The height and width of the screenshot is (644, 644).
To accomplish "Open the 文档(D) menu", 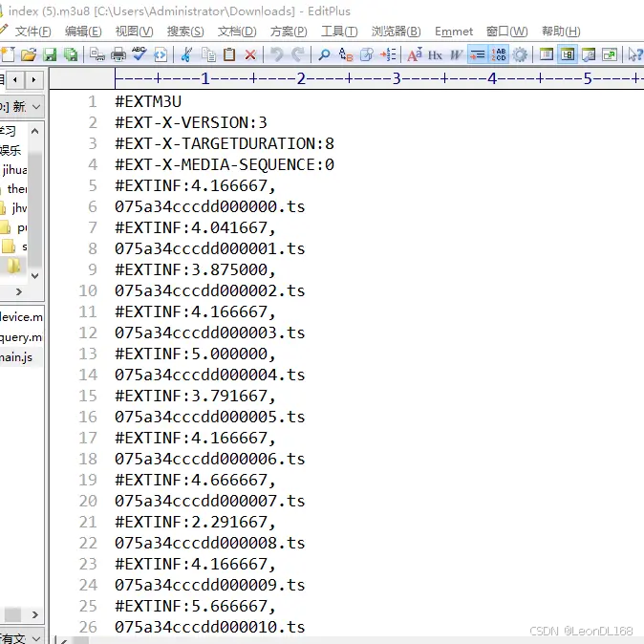I will tap(237, 32).
